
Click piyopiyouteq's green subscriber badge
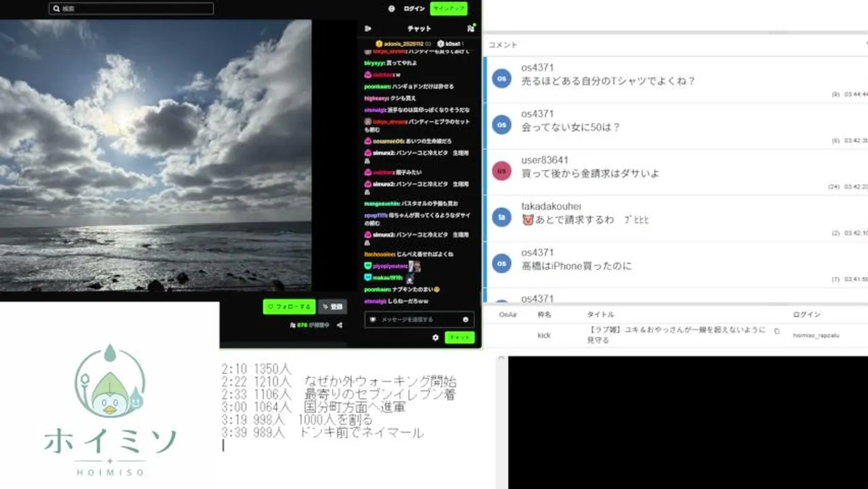368,266
